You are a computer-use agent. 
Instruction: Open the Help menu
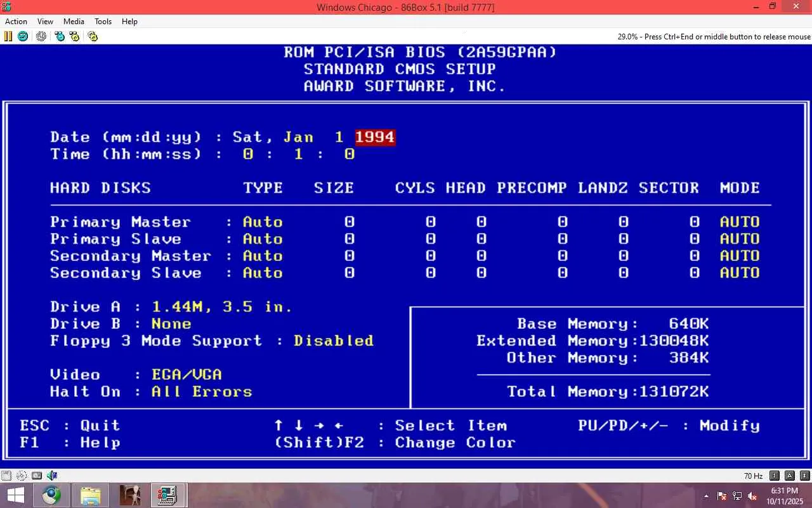point(129,22)
